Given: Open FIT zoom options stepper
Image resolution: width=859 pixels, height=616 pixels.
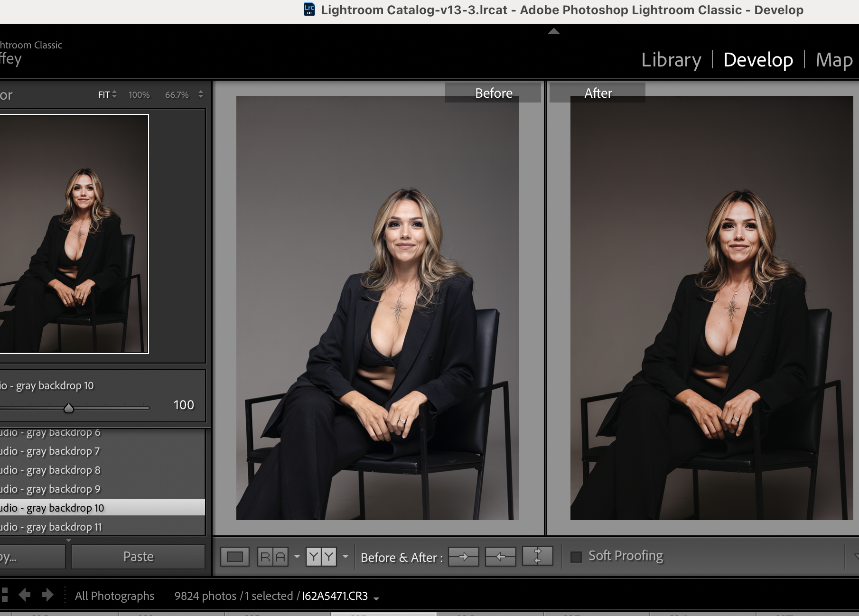Looking at the screenshot, I should 114,94.
